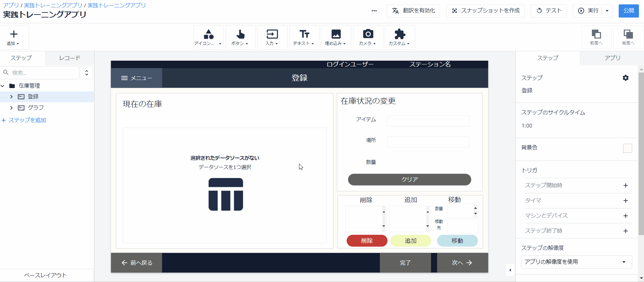Click the 翻訳を有効化 translate button
Image resolution: width=644 pixels, height=282 pixels.
(x=413, y=11)
